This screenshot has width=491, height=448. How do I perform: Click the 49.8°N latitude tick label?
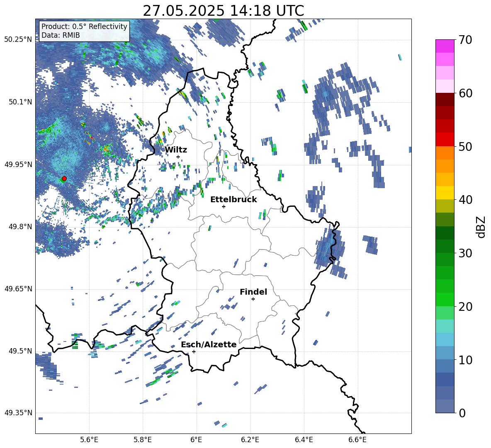click(20, 227)
